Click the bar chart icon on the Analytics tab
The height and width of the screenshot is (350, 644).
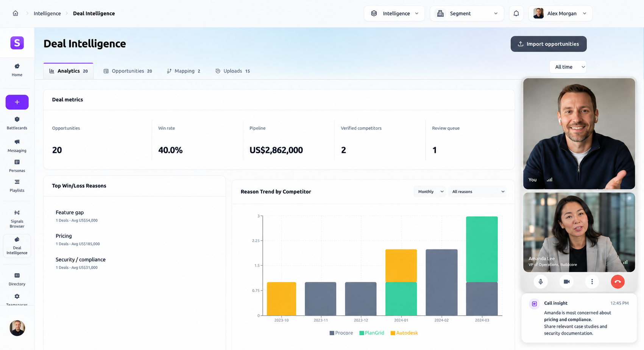(52, 71)
